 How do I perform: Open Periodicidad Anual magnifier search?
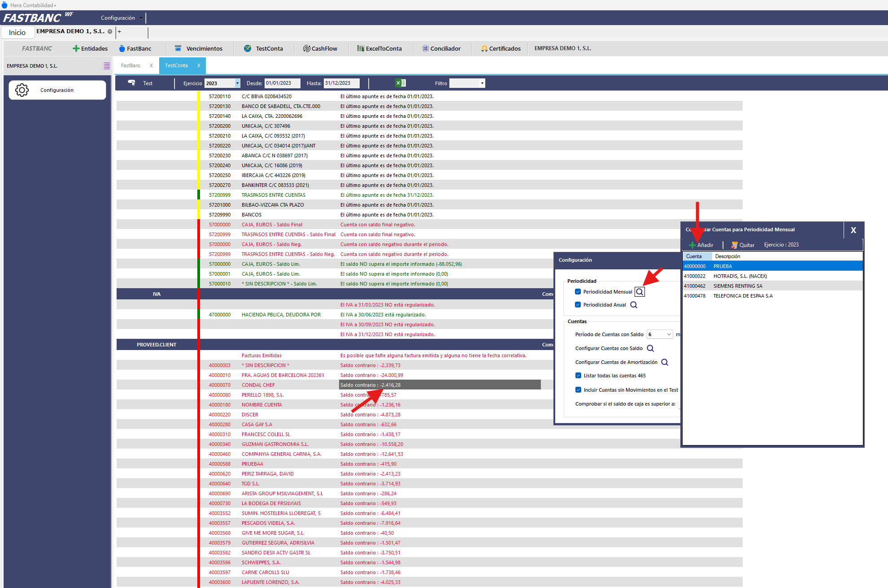tap(634, 305)
